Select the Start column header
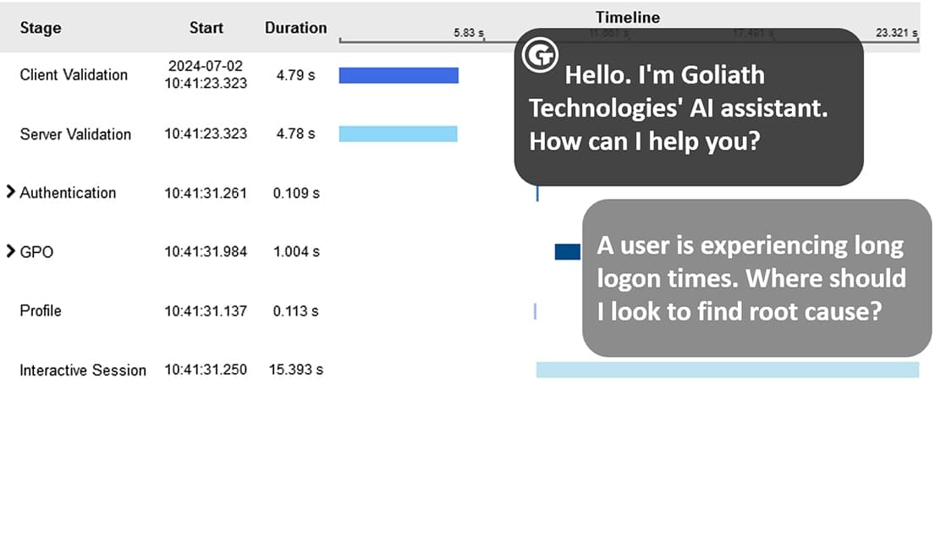The width and height of the screenshot is (935, 560). pyautogui.click(x=206, y=27)
